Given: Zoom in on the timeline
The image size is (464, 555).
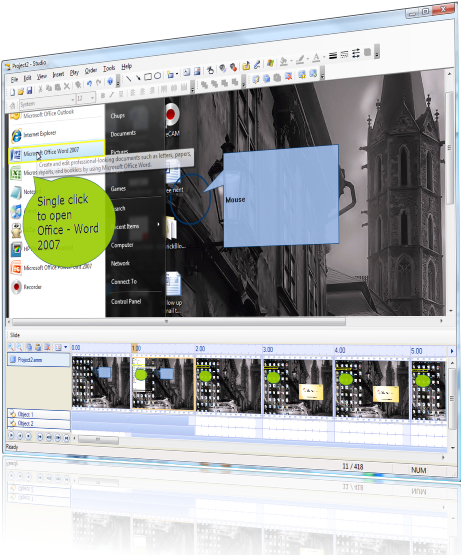Looking at the screenshot, I should tap(11, 347).
